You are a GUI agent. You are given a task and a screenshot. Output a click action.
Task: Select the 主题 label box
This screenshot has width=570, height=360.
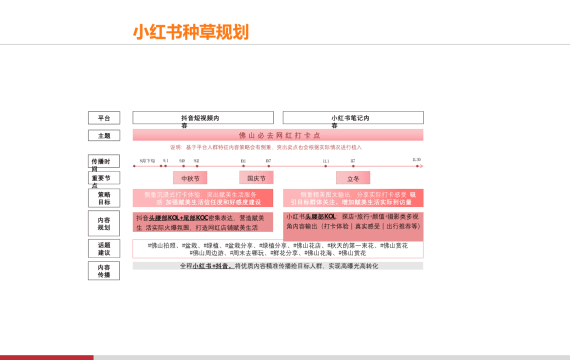pos(104,135)
